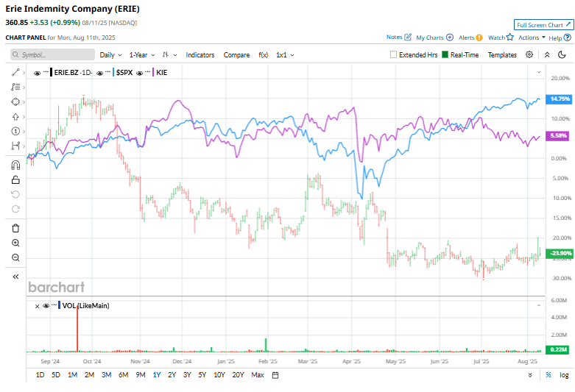Viewport: 575px width, 392px height.
Task: Open the Indicators menu
Action: 200,55
